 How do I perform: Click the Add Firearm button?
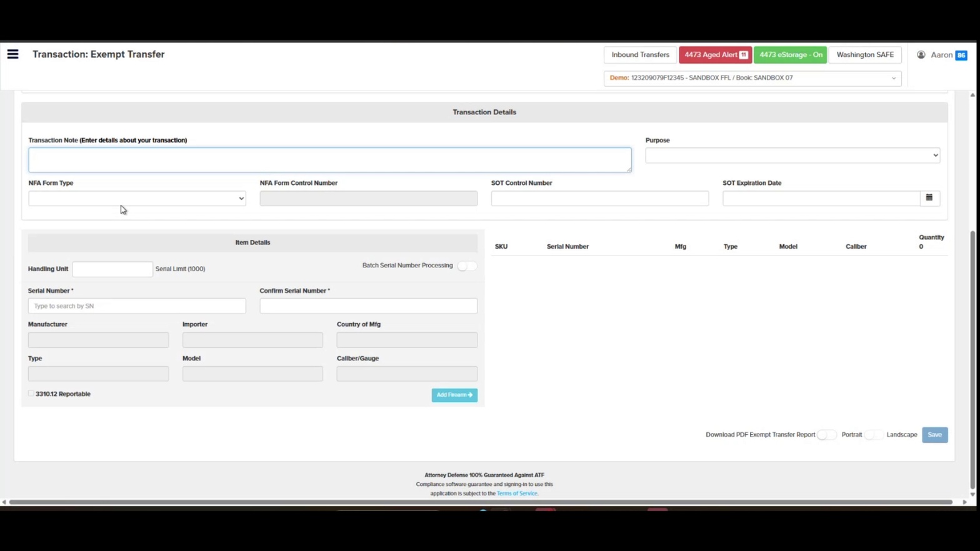point(454,395)
